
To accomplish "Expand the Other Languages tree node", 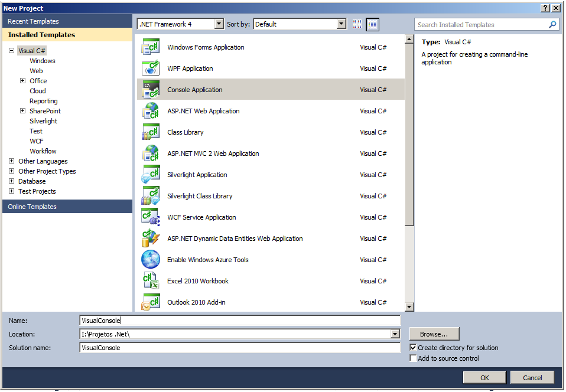I will [12, 161].
